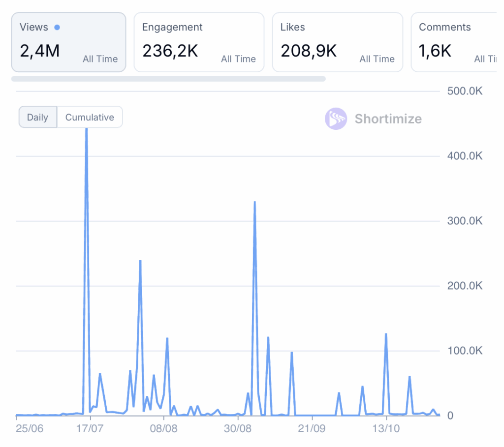Image resolution: width=504 pixels, height=447 pixels.
Task: Click the 240K peak before 08/08
Action: 140,261
